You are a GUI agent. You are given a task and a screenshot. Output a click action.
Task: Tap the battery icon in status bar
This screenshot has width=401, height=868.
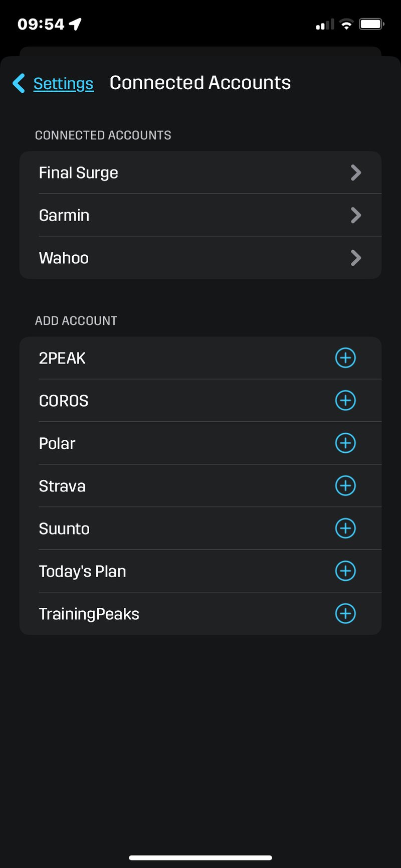click(x=371, y=24)
